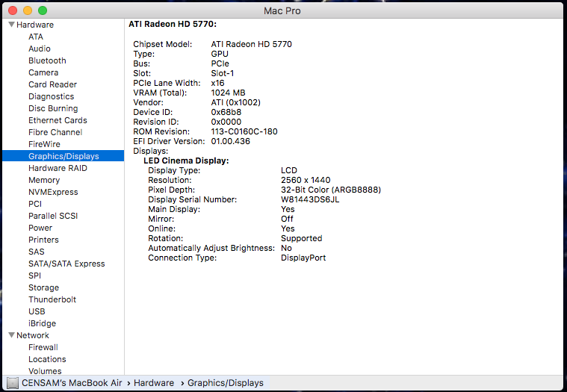Image resolution: width=567 pixels, height=392 pixels.
Task: Click the PCIe Lane Width value x16
Action: point(217,83)
